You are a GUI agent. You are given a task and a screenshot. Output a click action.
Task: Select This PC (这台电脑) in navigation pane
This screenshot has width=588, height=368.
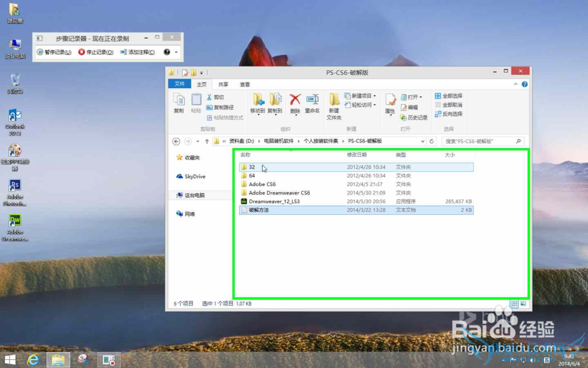(191, 195)
